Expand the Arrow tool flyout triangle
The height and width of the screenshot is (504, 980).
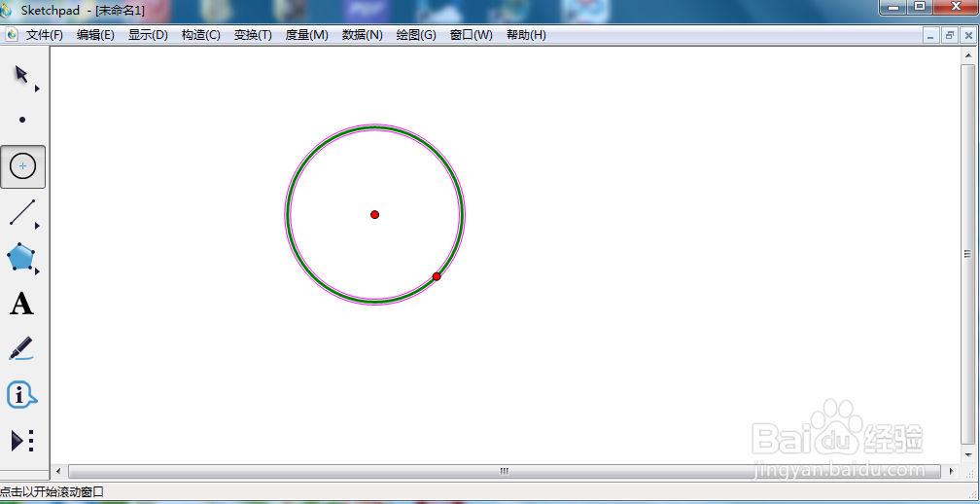click(x=37, y=89)
